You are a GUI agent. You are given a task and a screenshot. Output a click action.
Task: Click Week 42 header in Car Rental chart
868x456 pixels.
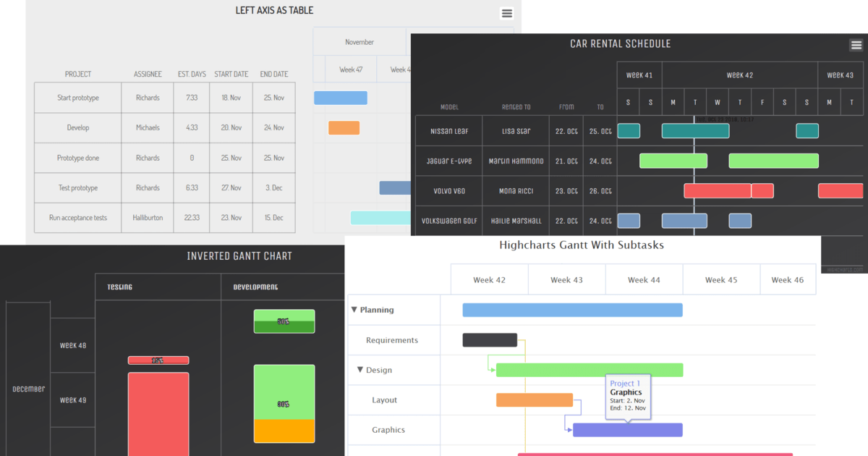(740, 75)
